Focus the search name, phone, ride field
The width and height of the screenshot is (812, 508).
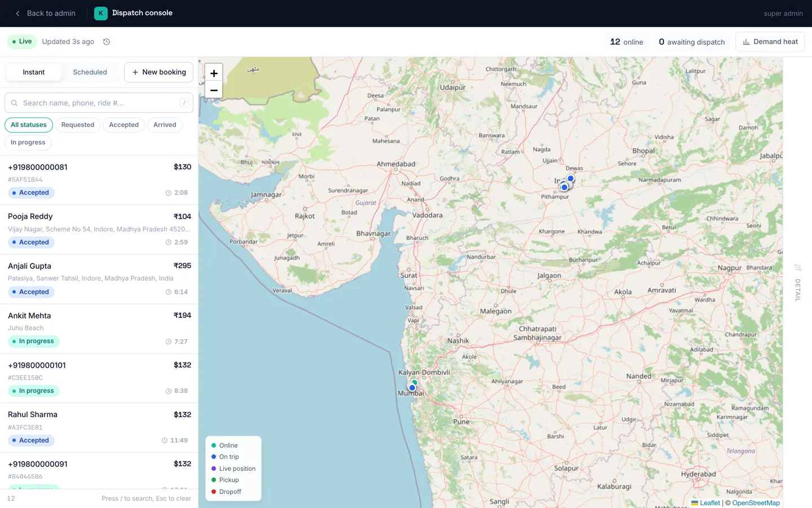[x=99, y=103]
